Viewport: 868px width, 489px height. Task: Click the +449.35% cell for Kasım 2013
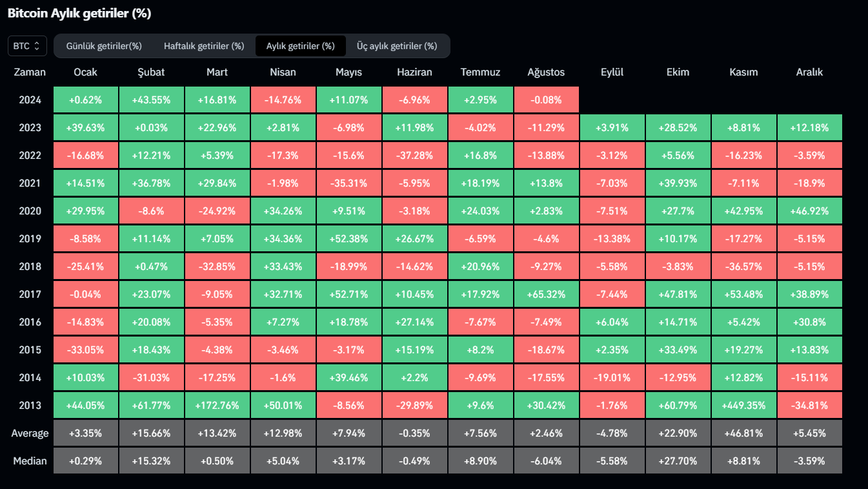click(x=743, y=405)
